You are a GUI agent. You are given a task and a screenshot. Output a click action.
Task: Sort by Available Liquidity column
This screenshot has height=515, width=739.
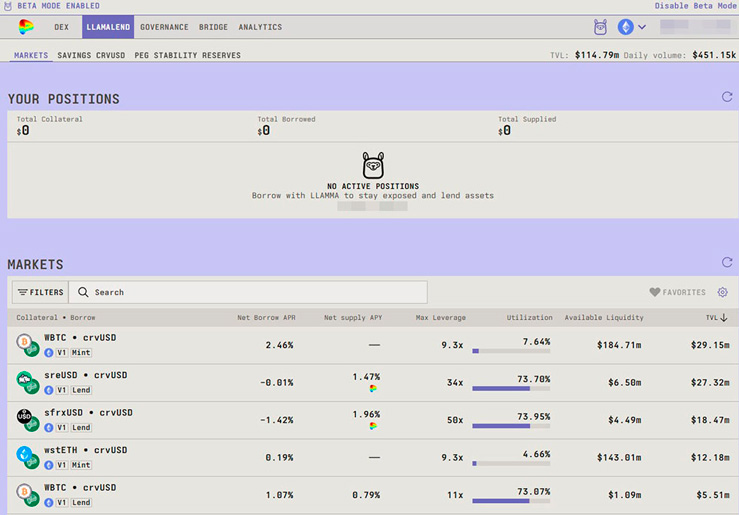(604, 318)
